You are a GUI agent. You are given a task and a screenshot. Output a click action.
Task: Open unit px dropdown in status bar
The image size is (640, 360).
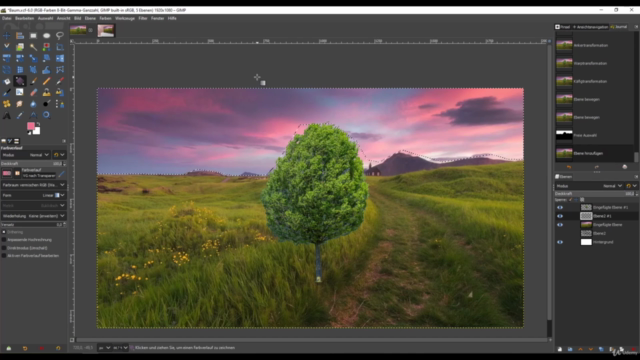coord(104,348)
